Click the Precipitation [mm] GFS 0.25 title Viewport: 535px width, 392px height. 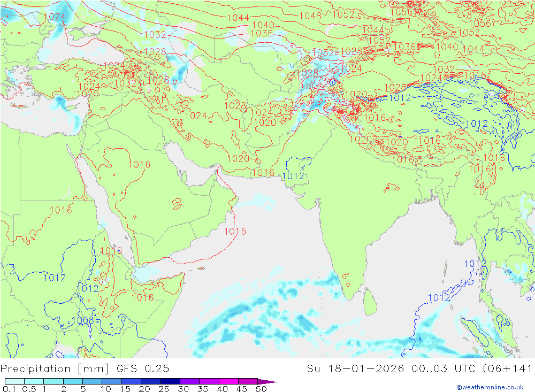click(85, 369)
